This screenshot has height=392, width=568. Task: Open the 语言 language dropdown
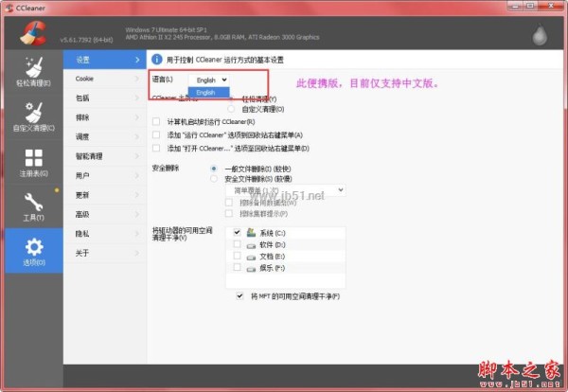tap(209, 80)
